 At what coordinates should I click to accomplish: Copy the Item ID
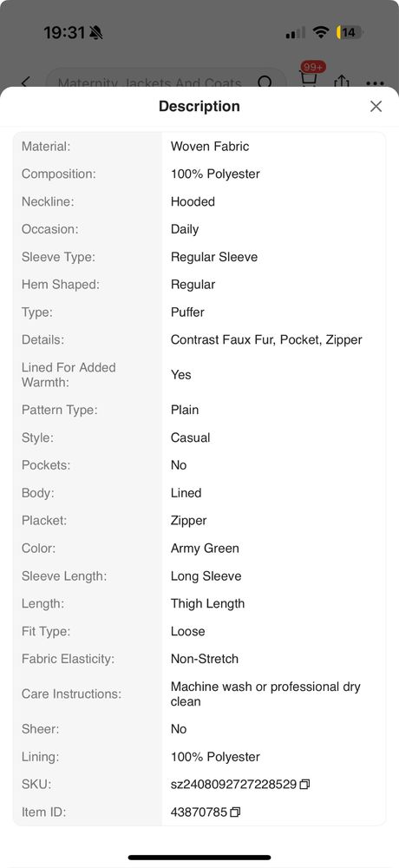pos(235,812)
